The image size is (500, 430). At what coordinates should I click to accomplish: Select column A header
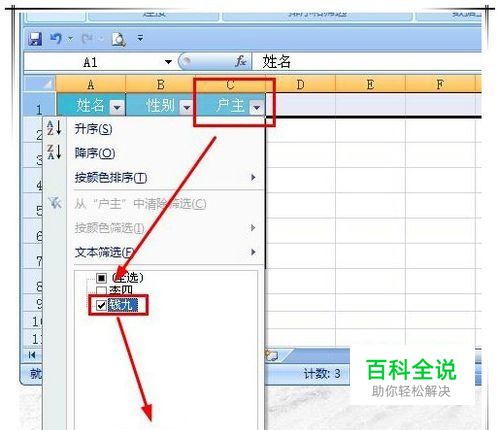90,85
